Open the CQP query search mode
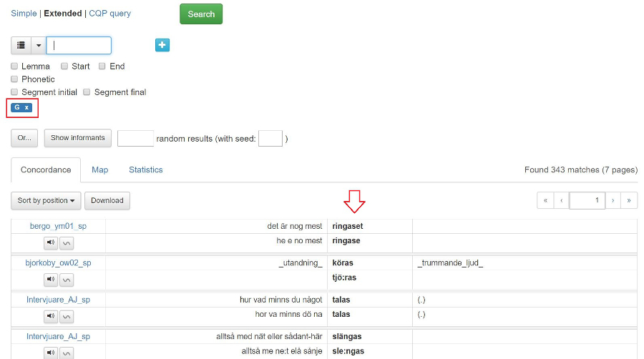Screen dimensions: 644x359 pos(109,14)
